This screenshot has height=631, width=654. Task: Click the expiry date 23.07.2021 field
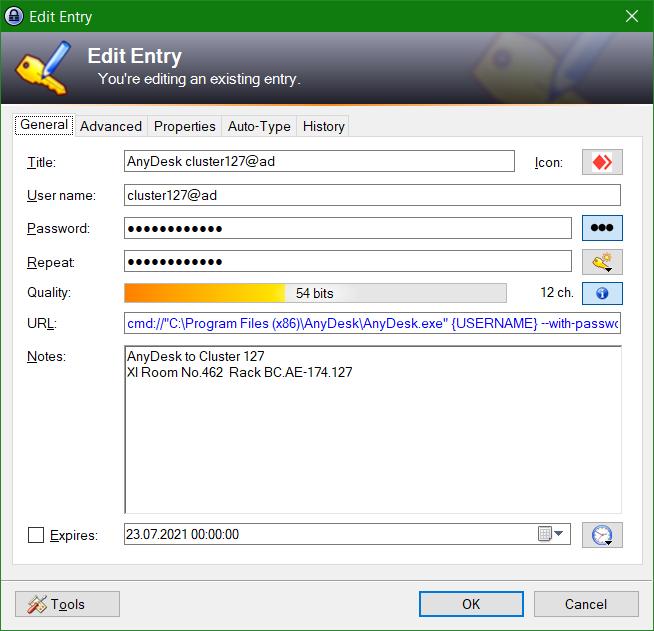click(x=347, y=534)
